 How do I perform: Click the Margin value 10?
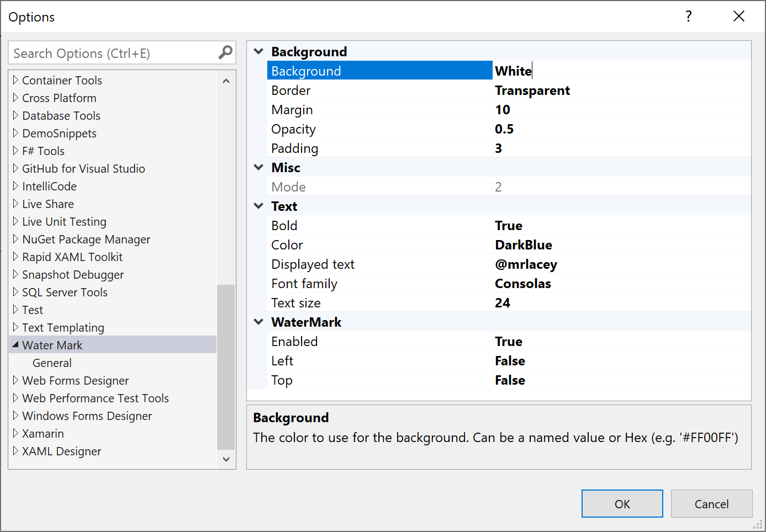[x=621, y=109]
